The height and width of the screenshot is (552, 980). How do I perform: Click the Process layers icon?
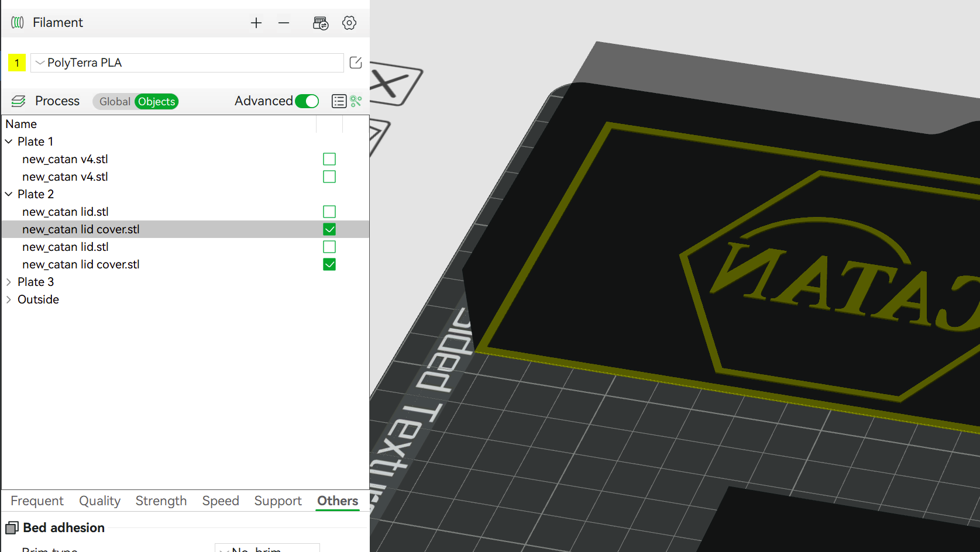[x=19, y=101]
